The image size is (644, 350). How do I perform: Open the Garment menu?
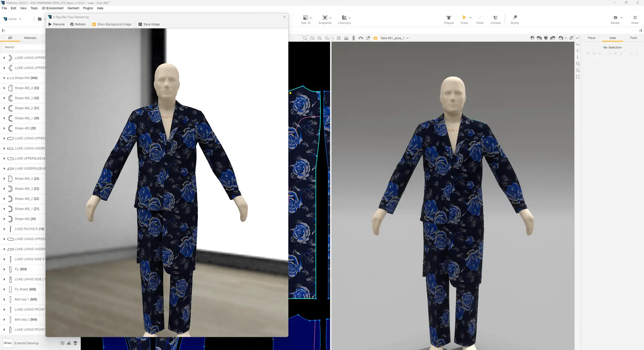click(73, 8)
